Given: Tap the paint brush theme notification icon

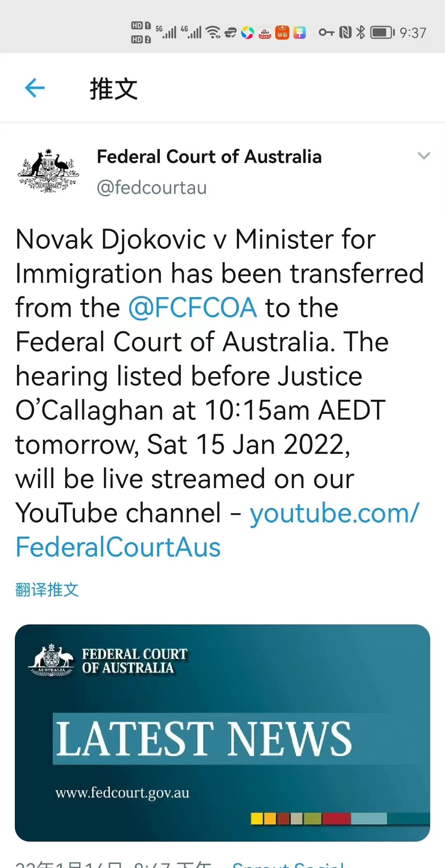Looking at the screenshot, I should point(300,33).
